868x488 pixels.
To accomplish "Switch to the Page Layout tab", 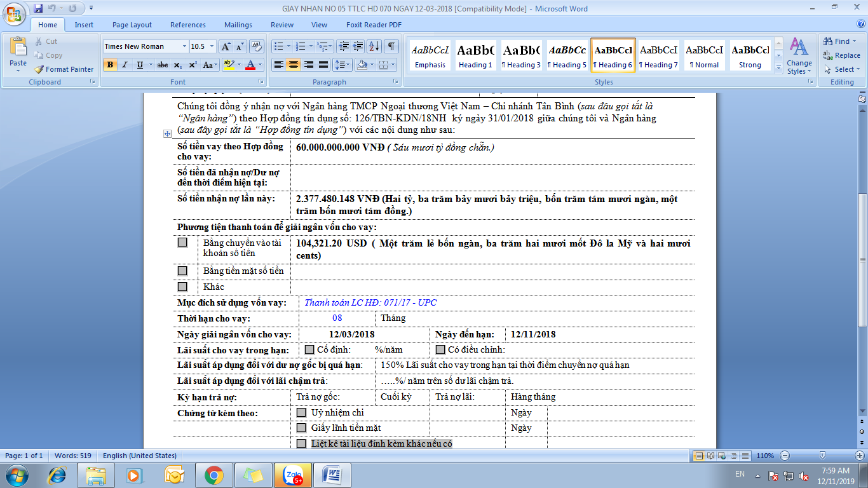I will click(132, 25).
